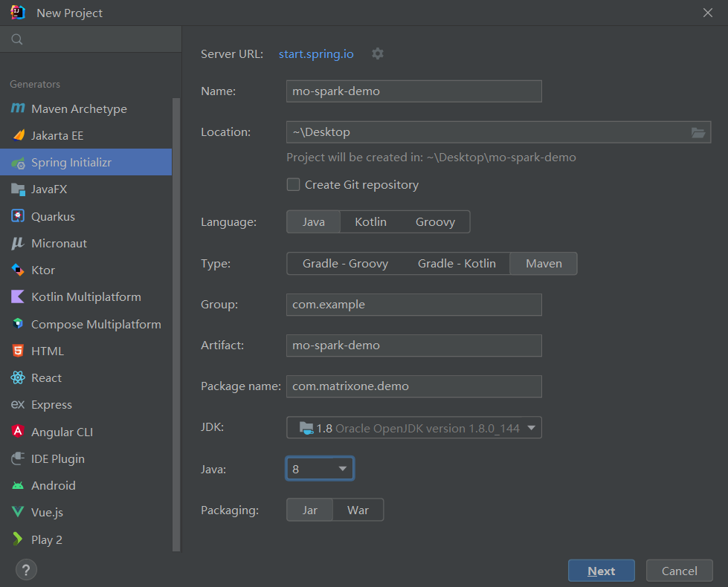Viewport: 728px width, 587px height.
Task: Select the Maven Archetype generator label
Action: pos(79,109)
